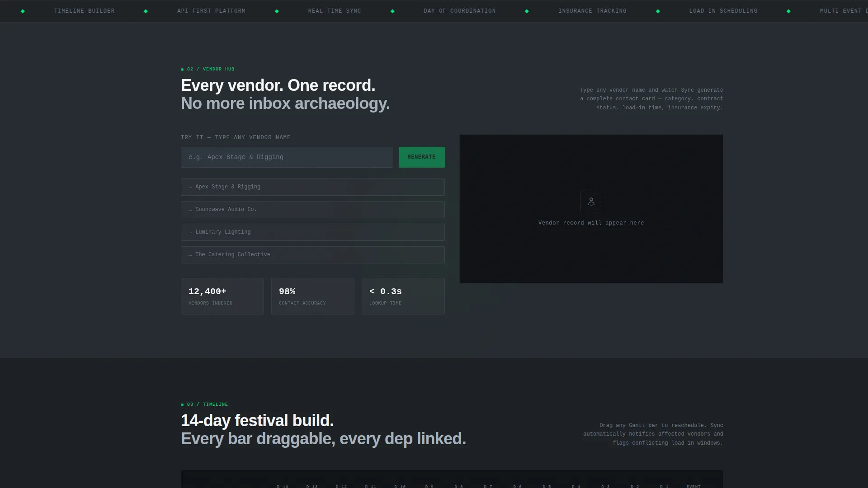Focus the vendor name input field
This screenshot has width=868, height=488.
[x=287, y=157]
